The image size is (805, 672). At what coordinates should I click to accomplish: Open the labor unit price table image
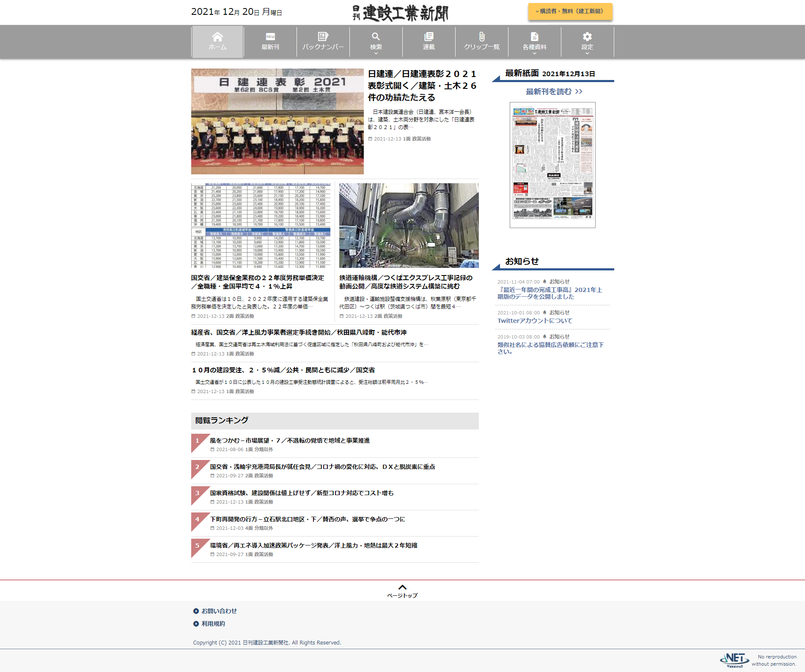coord(261,226)
